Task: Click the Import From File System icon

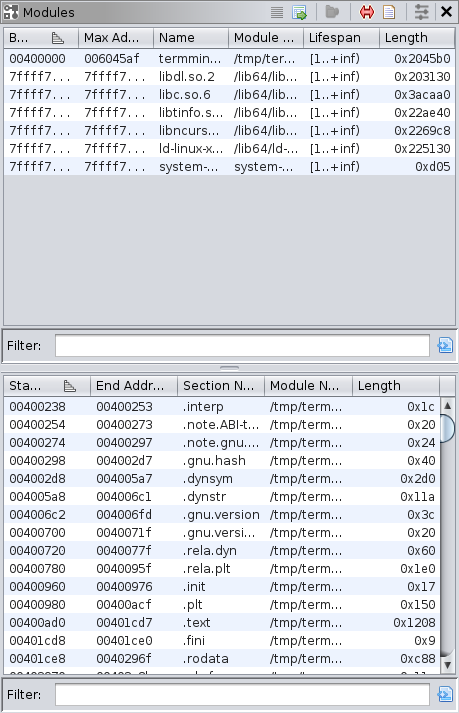Action: click(333, 12)
